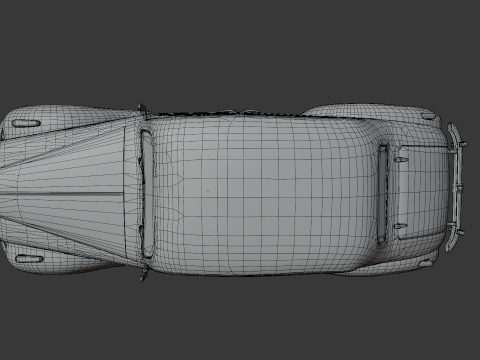Select the lower headlight on the front fender

(29, 259)
